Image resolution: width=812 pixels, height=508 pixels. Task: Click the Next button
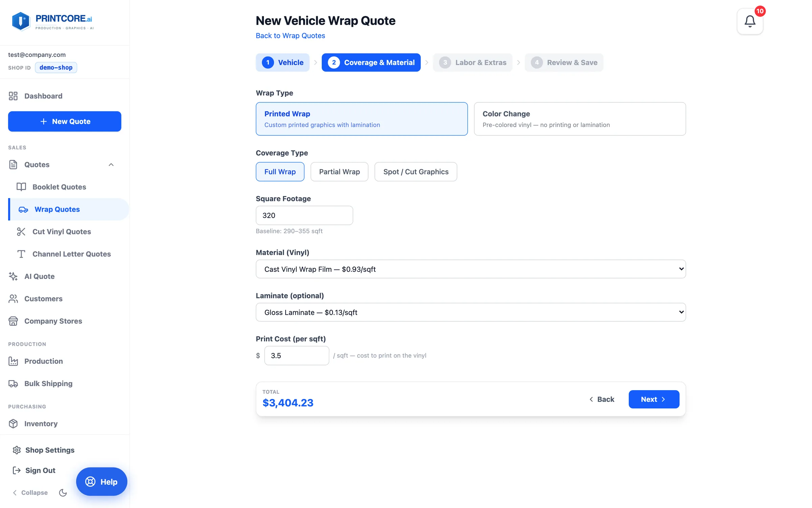click(x=654, y=399)
